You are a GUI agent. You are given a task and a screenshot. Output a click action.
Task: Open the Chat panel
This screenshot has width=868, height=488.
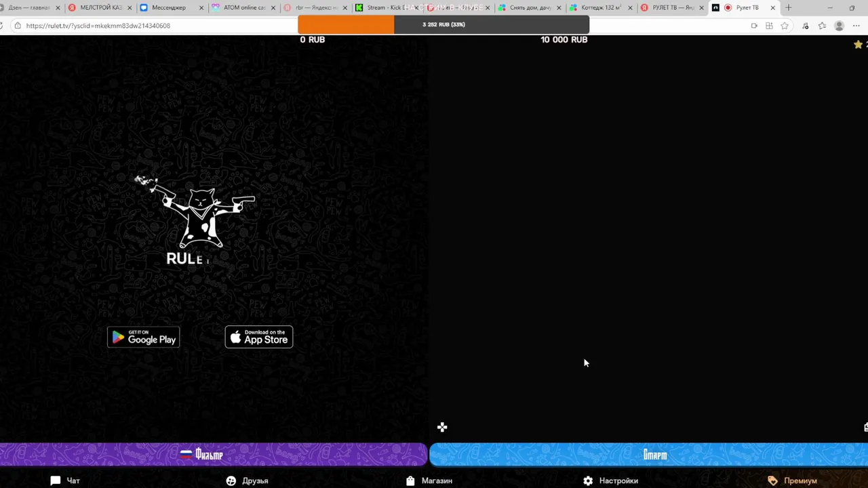pyautogui.click(x=65, y=481)
